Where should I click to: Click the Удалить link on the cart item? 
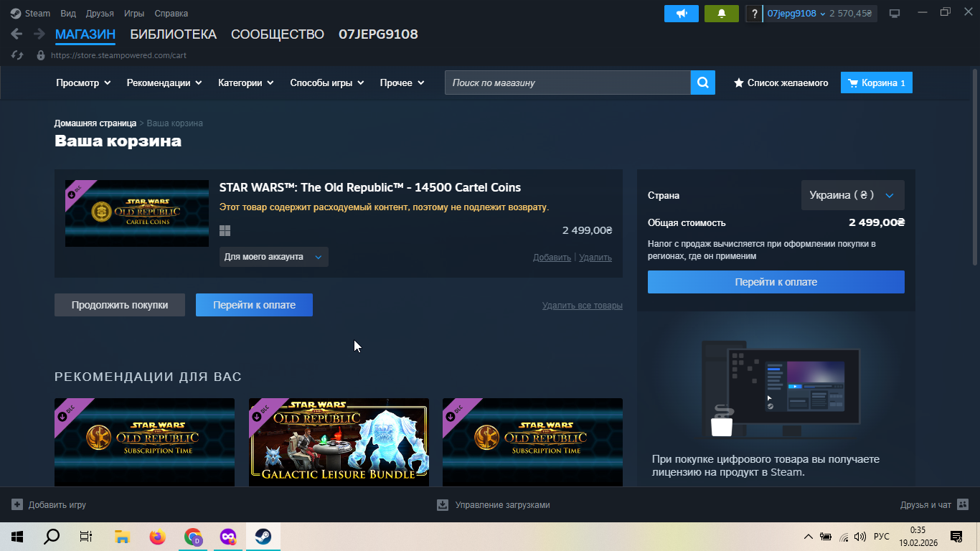click(x=595, y=258)
